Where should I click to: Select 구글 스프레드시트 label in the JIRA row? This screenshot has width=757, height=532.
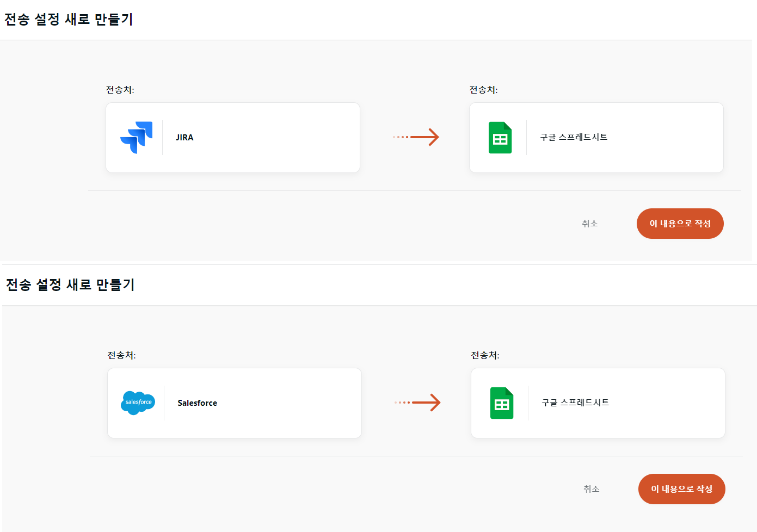click(x=574, y=137)
